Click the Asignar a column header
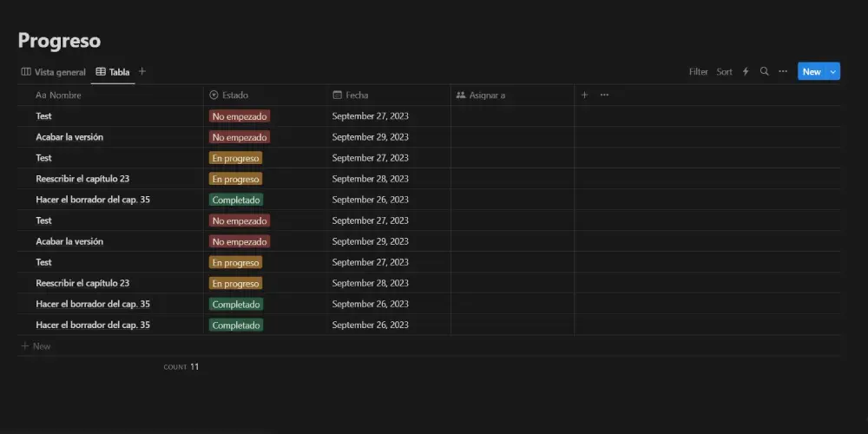868x434 pixels. pos(486,95)
